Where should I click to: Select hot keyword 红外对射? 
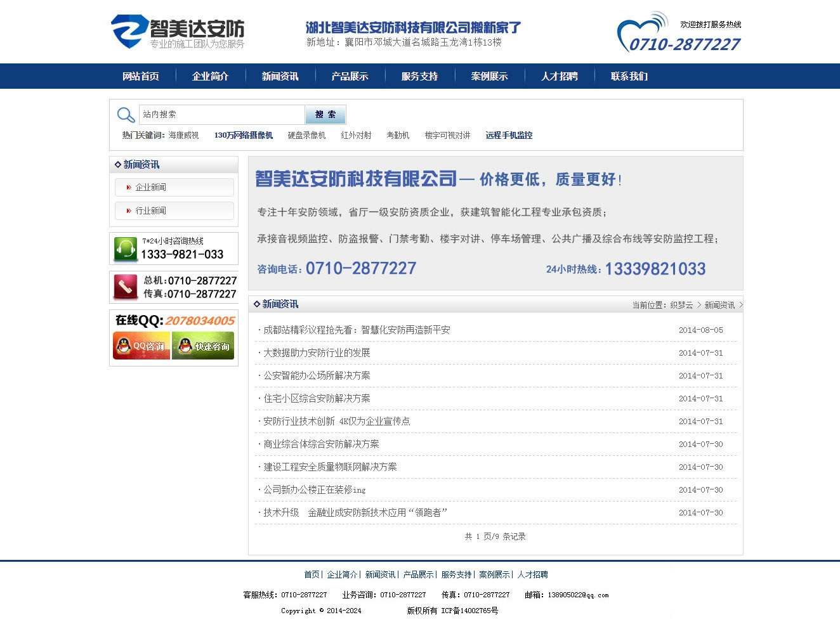pyautogui.click(x=356, y=136)
